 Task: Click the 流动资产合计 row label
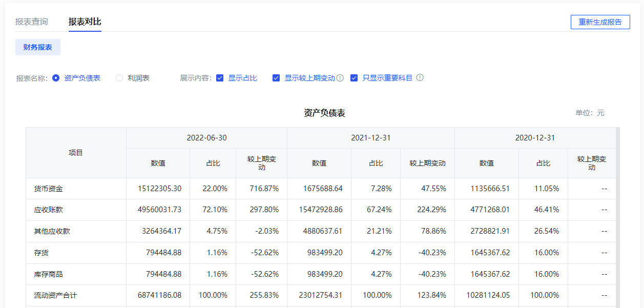point(55,296)
